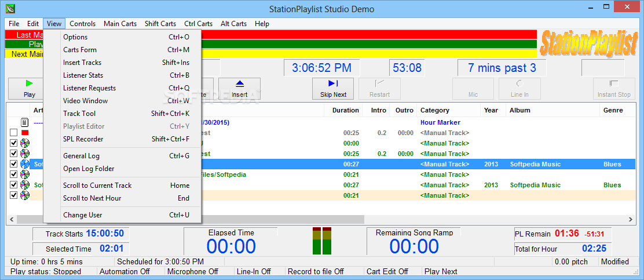Image resolution: width=644 pixels, height=280 pixels.
Task: Toggle the Mic button
Action: coord(473,88)
